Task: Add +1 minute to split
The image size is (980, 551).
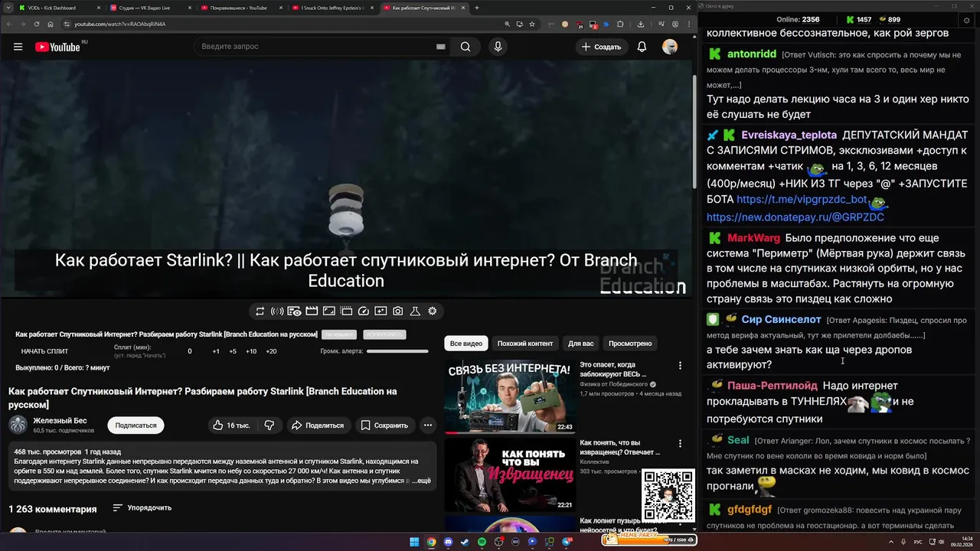Action: [216, 351]
